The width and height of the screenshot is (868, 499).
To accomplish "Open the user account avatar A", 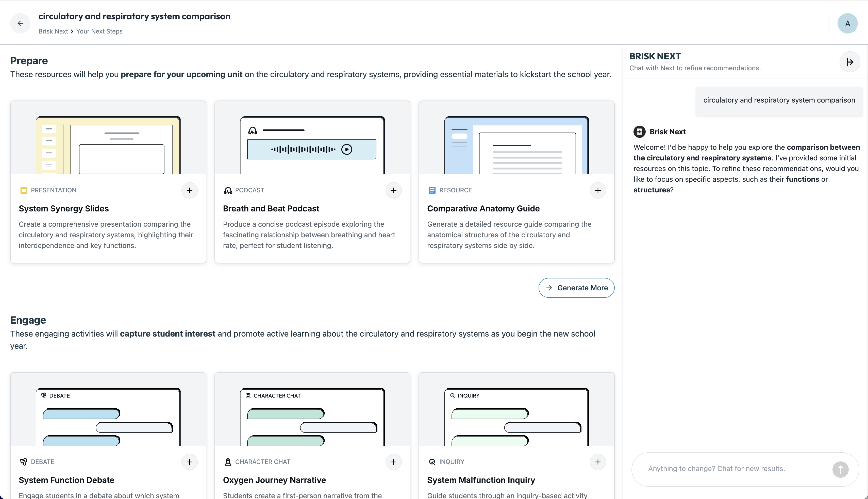I will pyautogui.click(x=847, y=23).
